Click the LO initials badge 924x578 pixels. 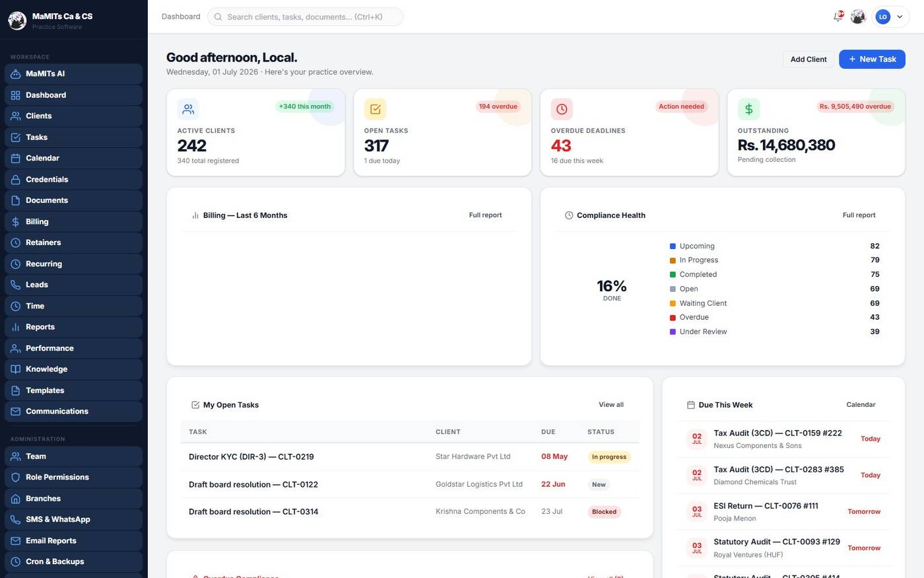(x=882, y=17)
